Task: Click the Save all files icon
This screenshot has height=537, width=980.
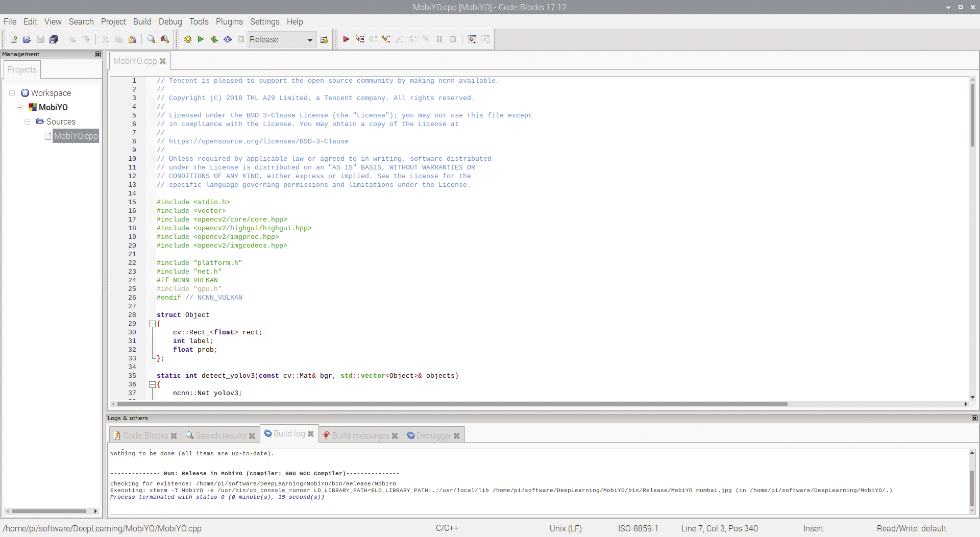Action: (54, 39)
